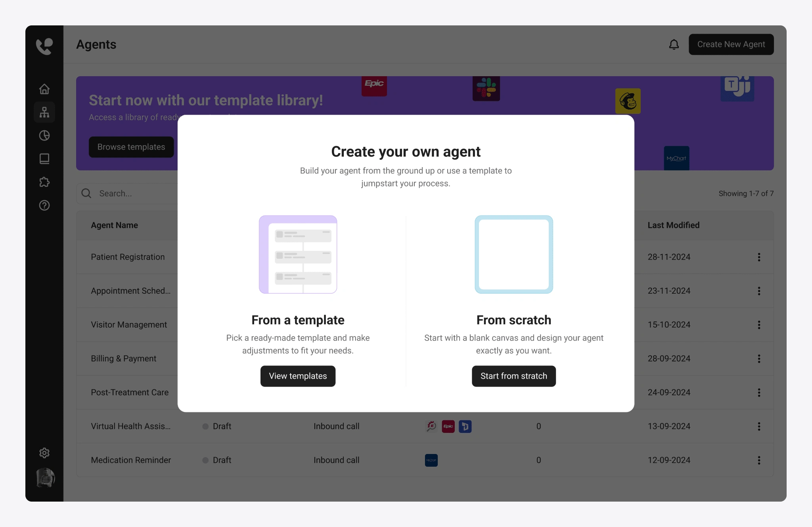812x527 pixels.
Task: Click the Draft toggle for Virtual Health Agent
Action: tap(205, 426)
